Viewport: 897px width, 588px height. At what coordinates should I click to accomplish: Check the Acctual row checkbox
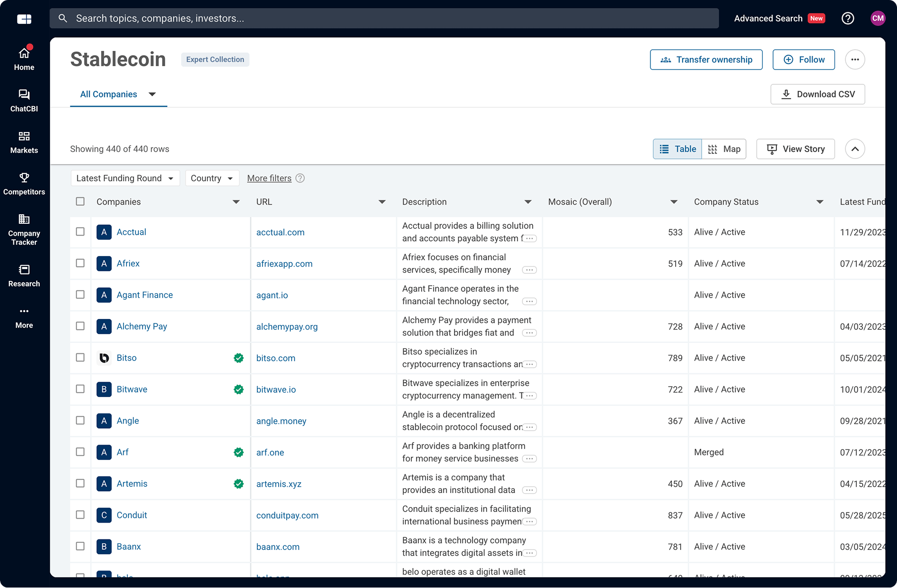click(80, 232)
